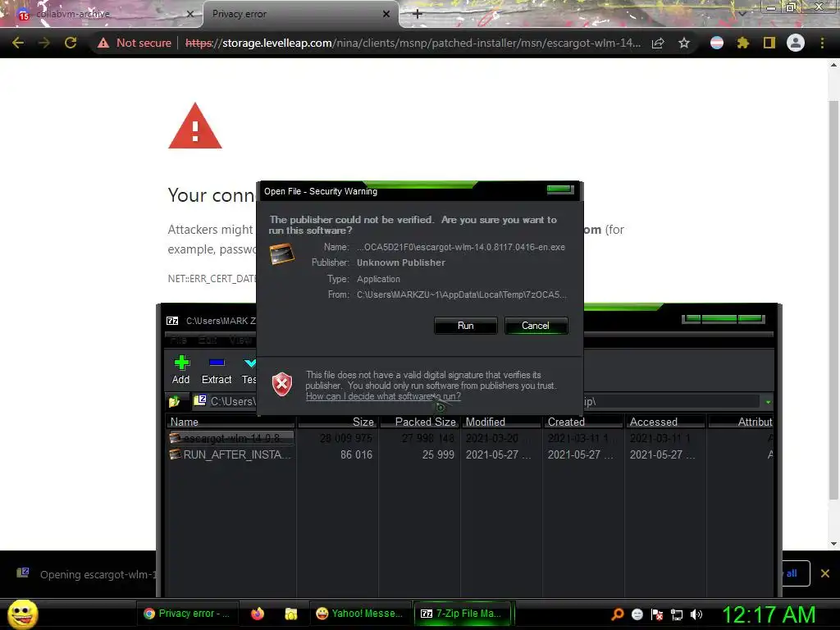
Task: Switch to collabvm-archive tab
Action: pyautogui.click(x=102, y=14)
